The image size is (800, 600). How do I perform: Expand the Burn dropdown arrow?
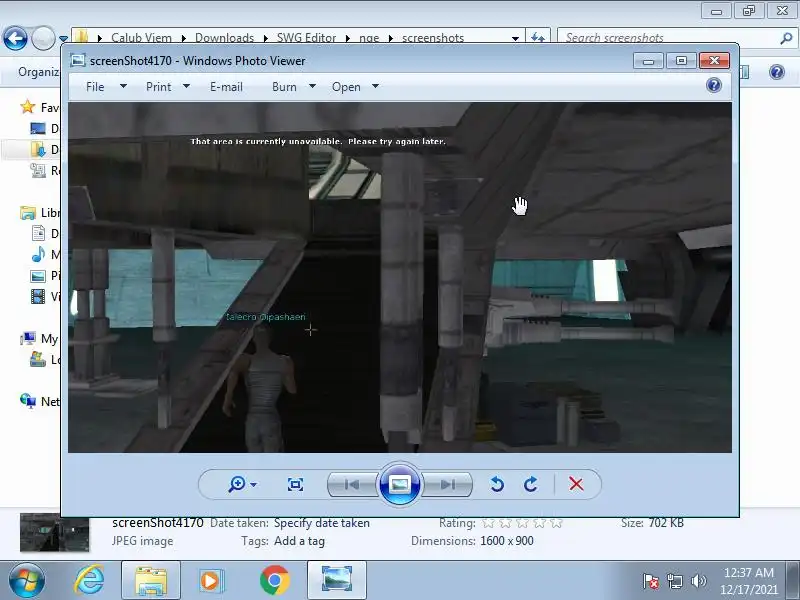point(312,86)
